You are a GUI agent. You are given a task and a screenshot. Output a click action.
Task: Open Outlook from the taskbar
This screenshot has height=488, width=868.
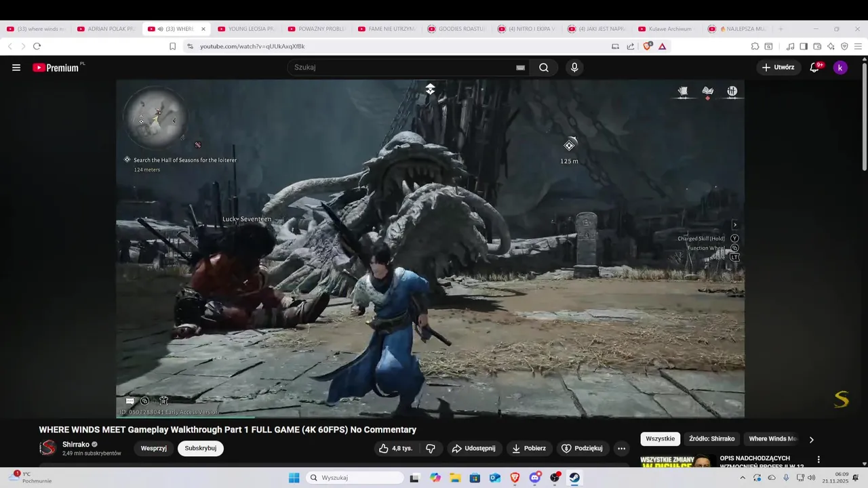tap(495, 478)
